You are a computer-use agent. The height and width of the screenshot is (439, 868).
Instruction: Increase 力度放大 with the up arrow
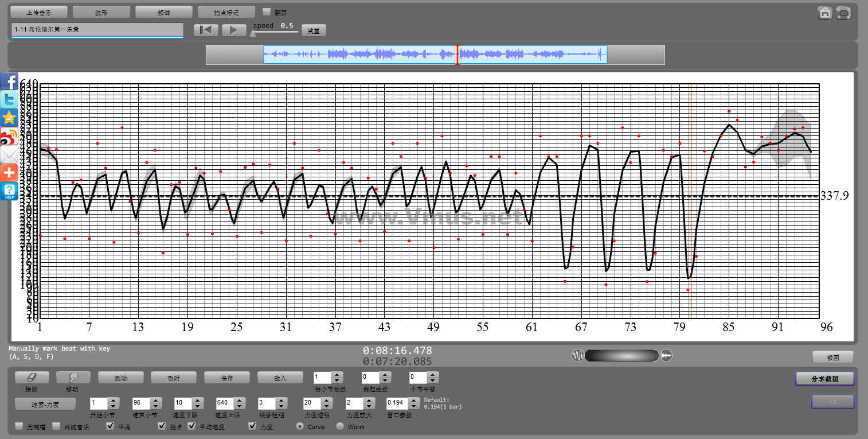coord(368,401)
